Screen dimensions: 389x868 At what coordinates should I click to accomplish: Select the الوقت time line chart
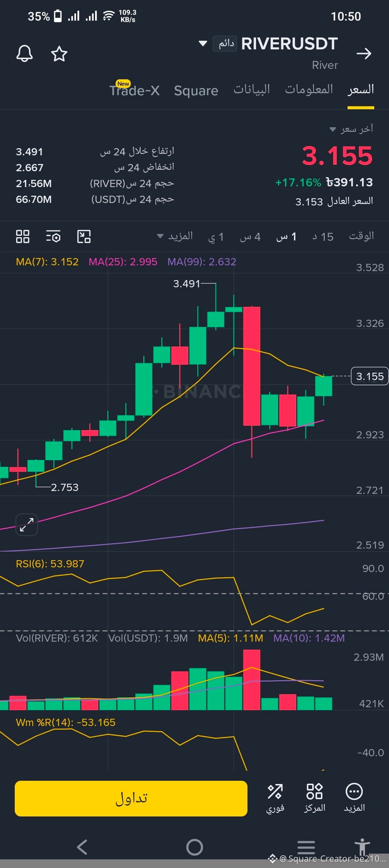tap(361, 236)
